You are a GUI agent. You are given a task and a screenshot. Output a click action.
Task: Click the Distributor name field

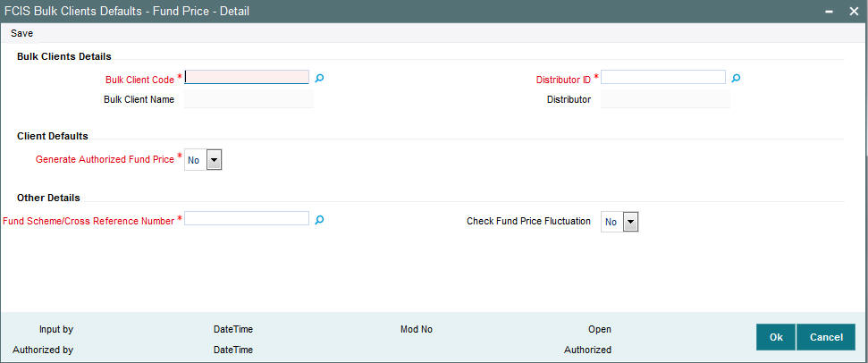click(x=665, y=99)
